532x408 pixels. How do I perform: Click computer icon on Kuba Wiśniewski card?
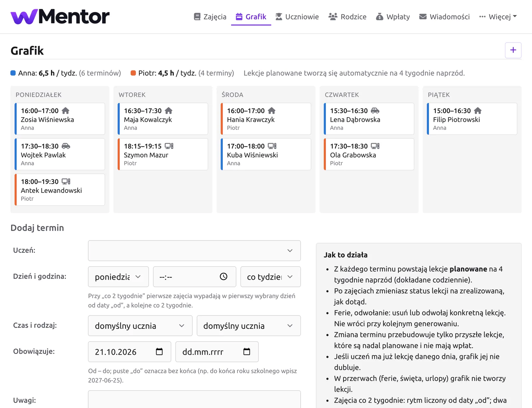[272, 146]
